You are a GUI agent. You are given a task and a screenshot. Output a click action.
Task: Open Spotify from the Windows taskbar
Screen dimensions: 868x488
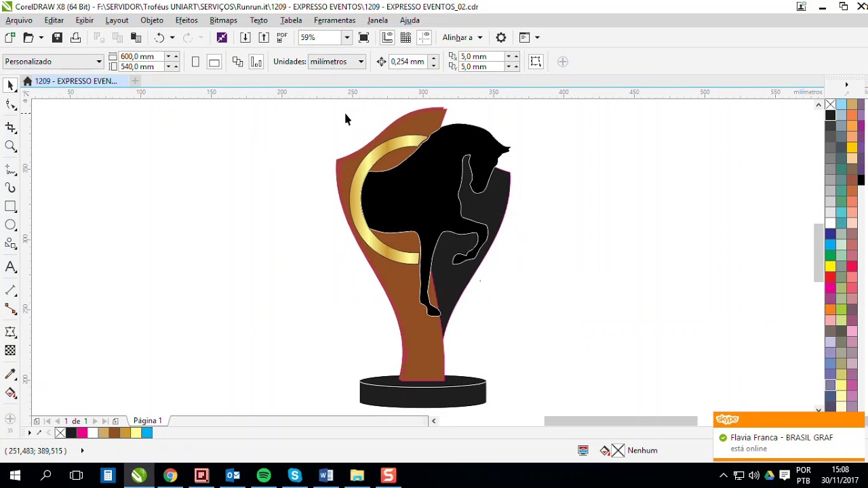coord(264,475)
